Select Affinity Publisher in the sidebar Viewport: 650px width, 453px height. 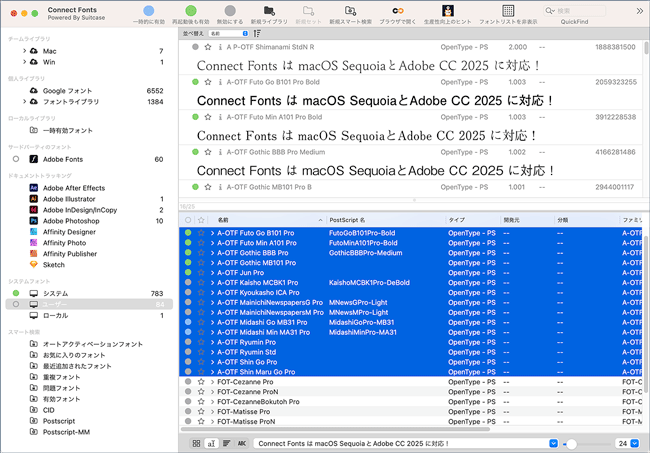pyautogui.click(x=70, y=254)
